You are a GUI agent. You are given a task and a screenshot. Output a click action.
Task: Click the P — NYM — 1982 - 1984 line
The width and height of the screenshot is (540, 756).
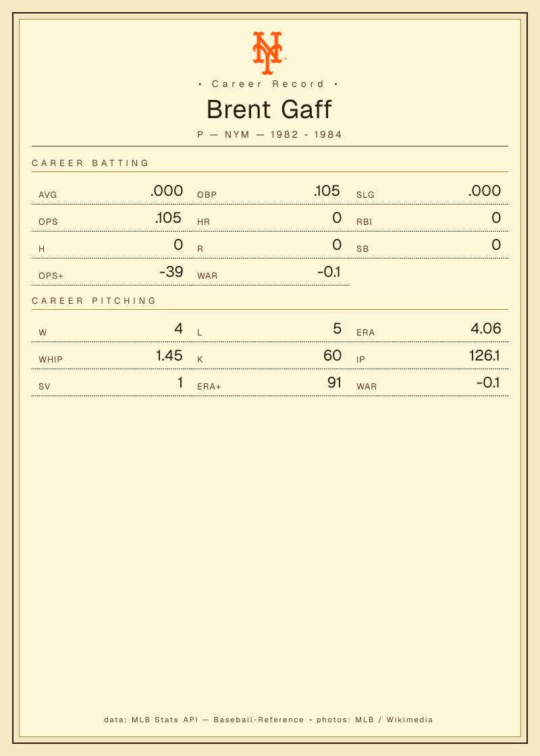pos(269,134)
